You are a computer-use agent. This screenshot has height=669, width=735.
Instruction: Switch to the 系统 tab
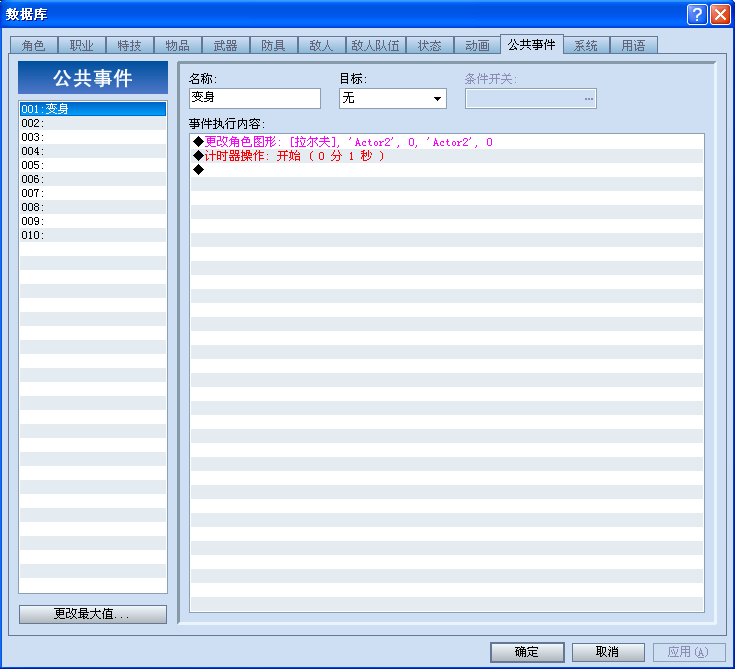point(586,45)
